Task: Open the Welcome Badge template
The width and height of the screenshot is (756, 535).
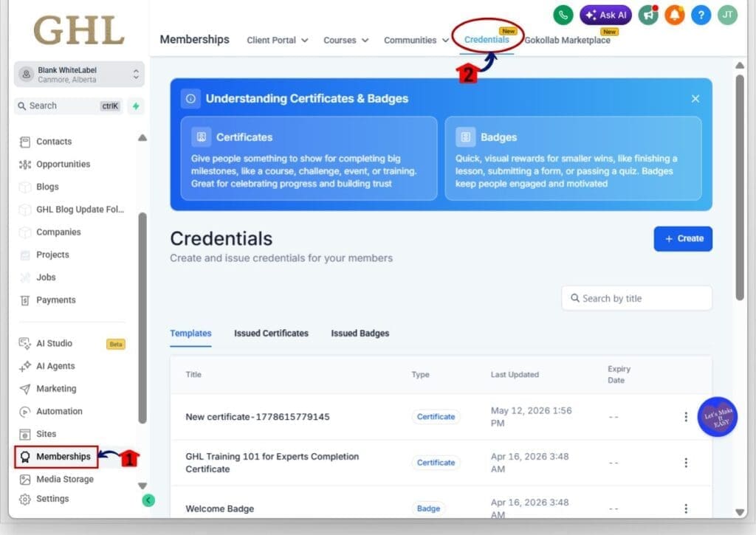Action: click(x=219, y=508)
